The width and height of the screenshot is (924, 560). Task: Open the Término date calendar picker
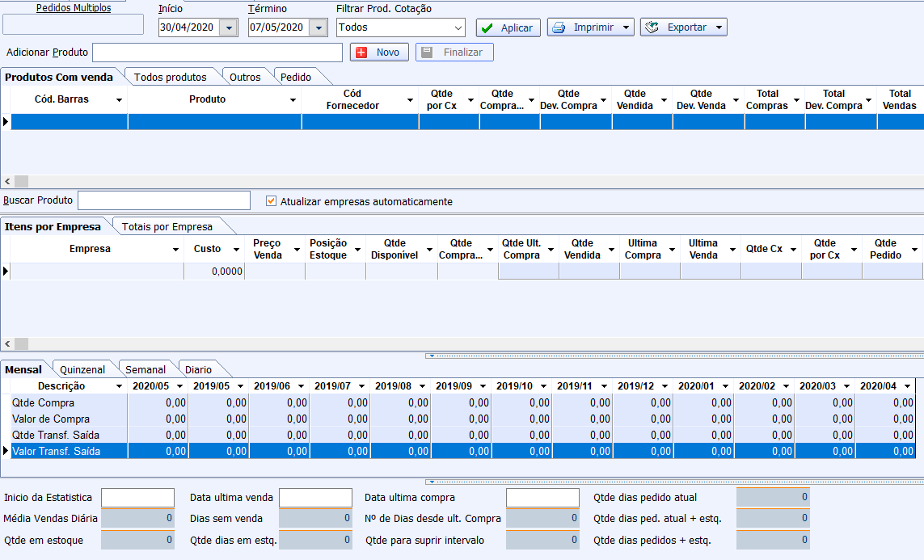tap(319, 28)
